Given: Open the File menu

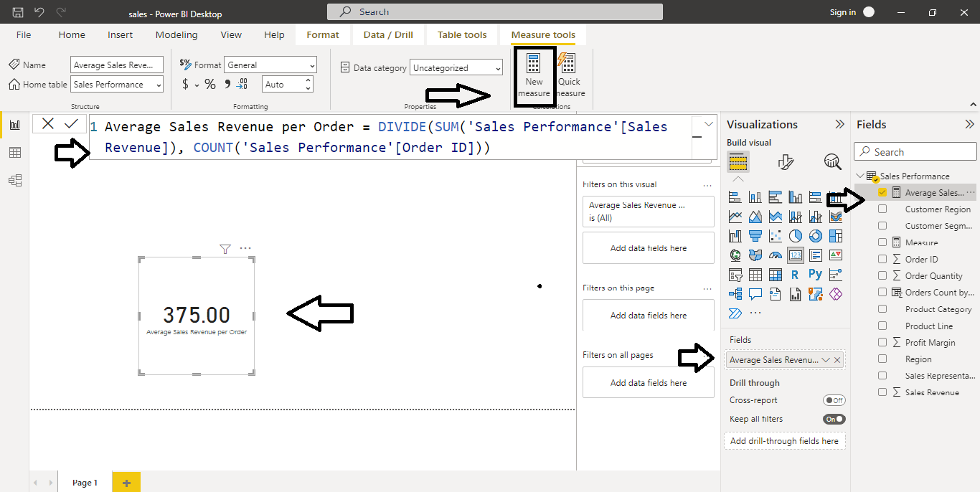Looking at the screenshot, I should [x=24, y=34].
